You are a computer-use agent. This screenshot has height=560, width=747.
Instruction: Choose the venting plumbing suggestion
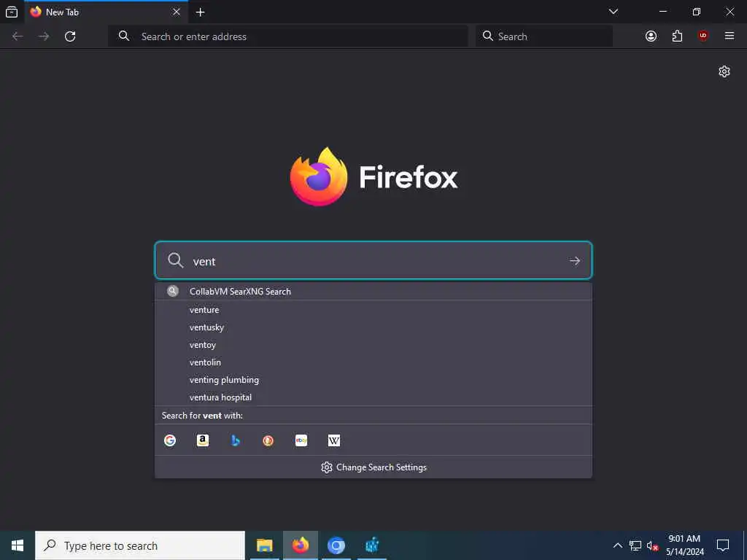(x=373, y=380)
